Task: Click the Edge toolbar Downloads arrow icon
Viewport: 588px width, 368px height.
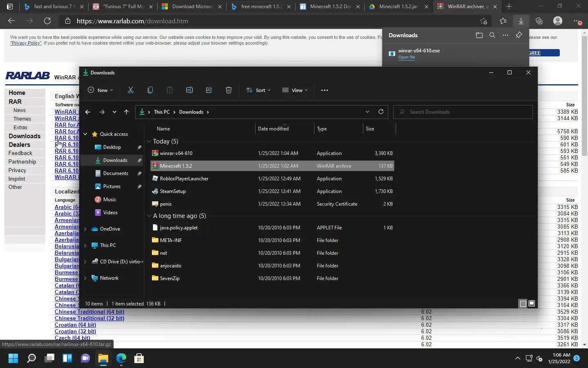Action: pyautogui.click(x=521, y=21)
